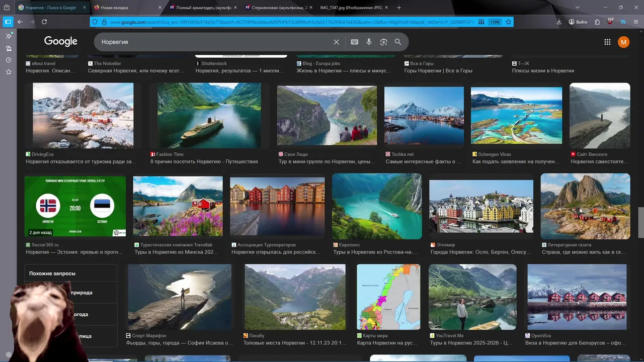
Task: Click the Спорт-Марафон source label
Action: pos(149,335)
